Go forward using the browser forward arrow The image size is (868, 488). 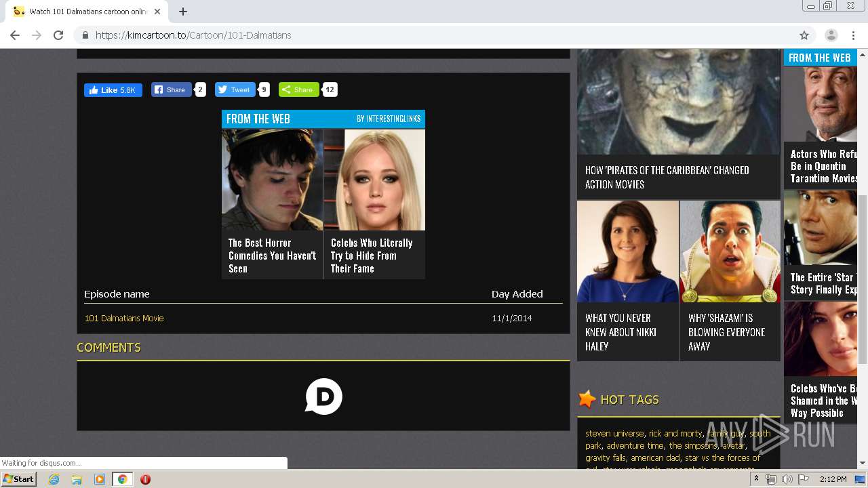point(37,35)
